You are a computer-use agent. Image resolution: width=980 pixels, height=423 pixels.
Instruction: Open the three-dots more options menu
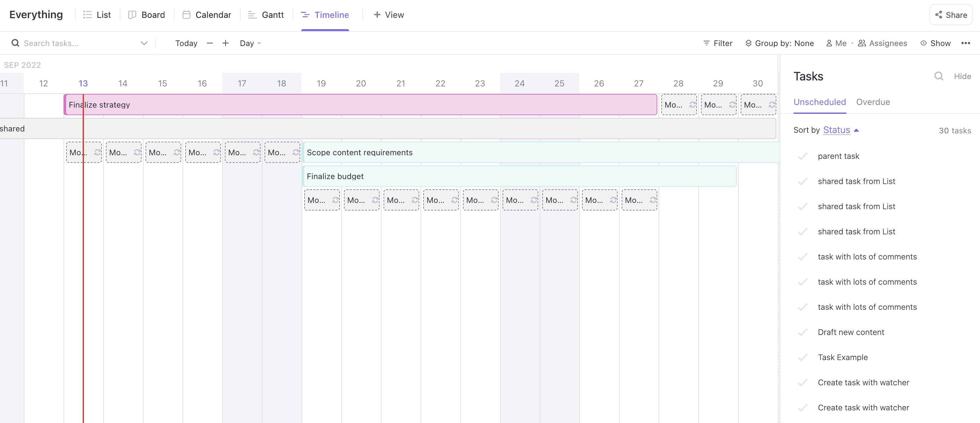[965, 43]
